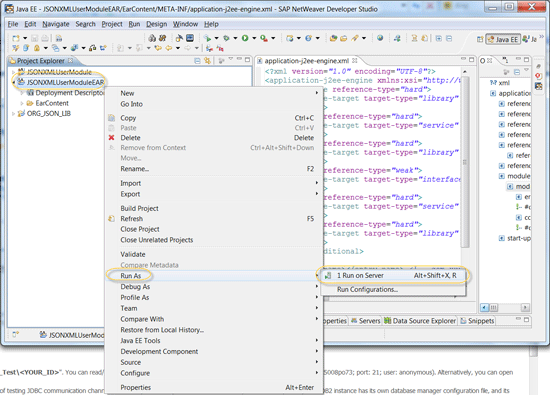This screenshot has height=395, width=550.
Task: Click the Collapse All icon in Project Explorer
Action: pos(197,61)
